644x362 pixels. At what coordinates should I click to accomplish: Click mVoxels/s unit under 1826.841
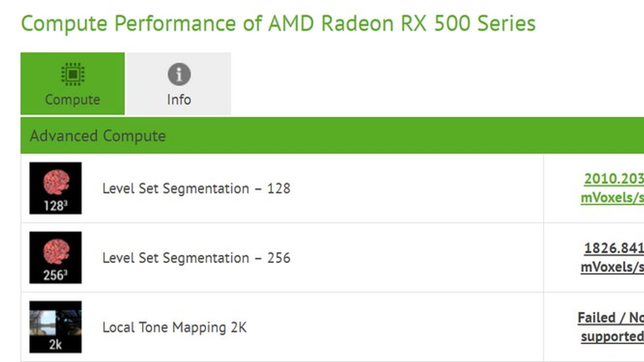[612, 267]
